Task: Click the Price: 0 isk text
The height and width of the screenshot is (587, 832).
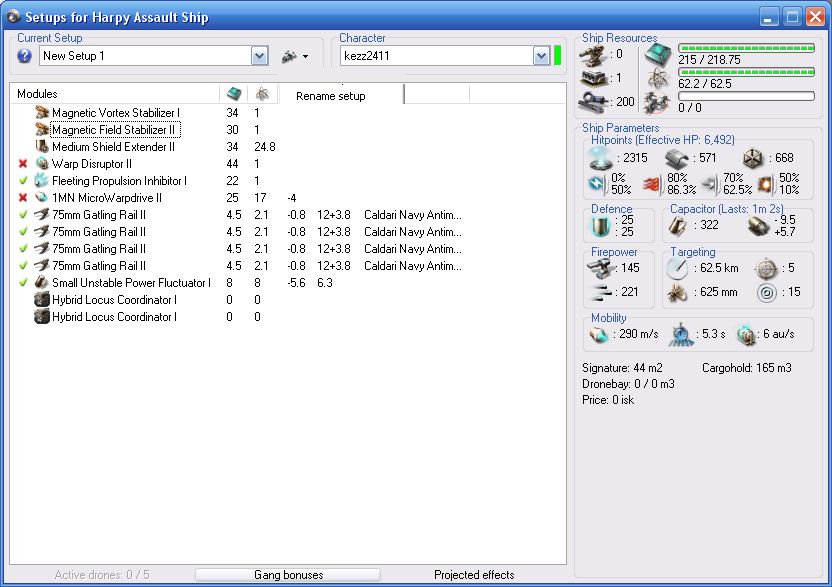Action: pos(608,400)
